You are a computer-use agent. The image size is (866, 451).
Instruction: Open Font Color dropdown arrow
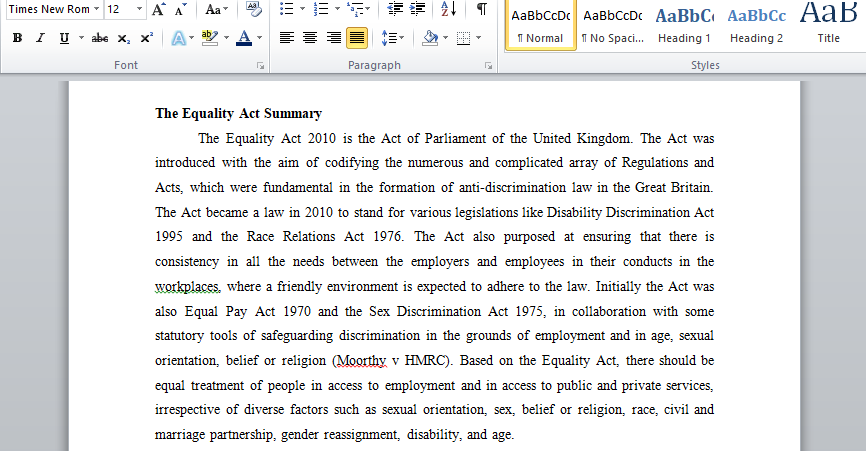(259, 38)
